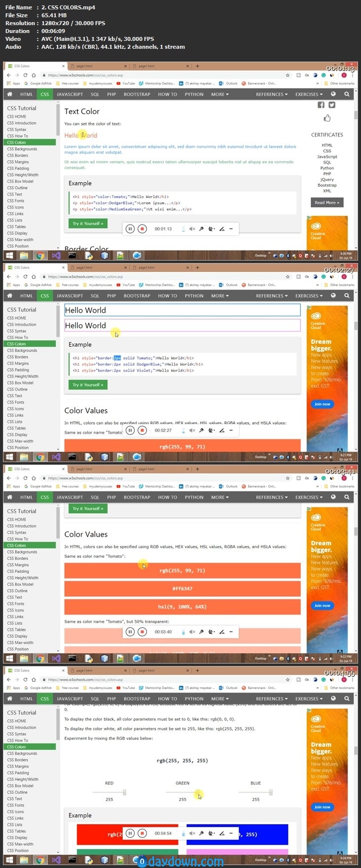Expand EXERCISES dropdown in the 00:03:41 frame
This screenshot has height=868, width=361.
(x=309, y=497)
